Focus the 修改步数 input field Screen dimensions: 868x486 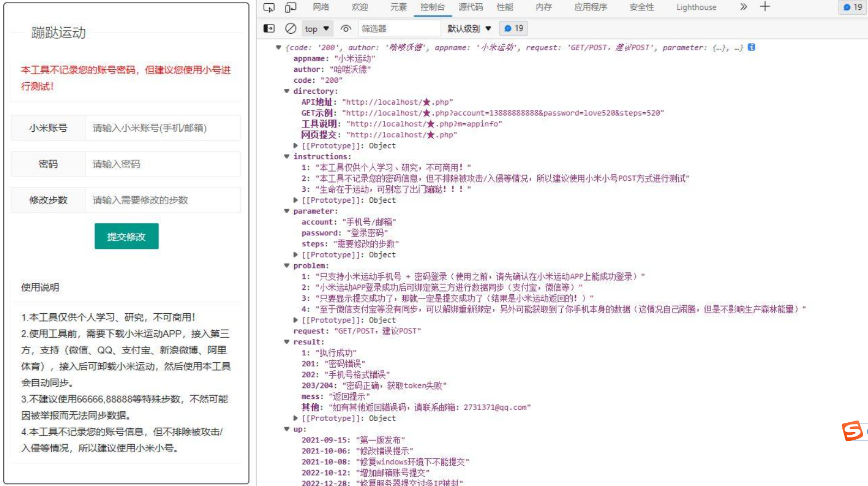(163, 200)
